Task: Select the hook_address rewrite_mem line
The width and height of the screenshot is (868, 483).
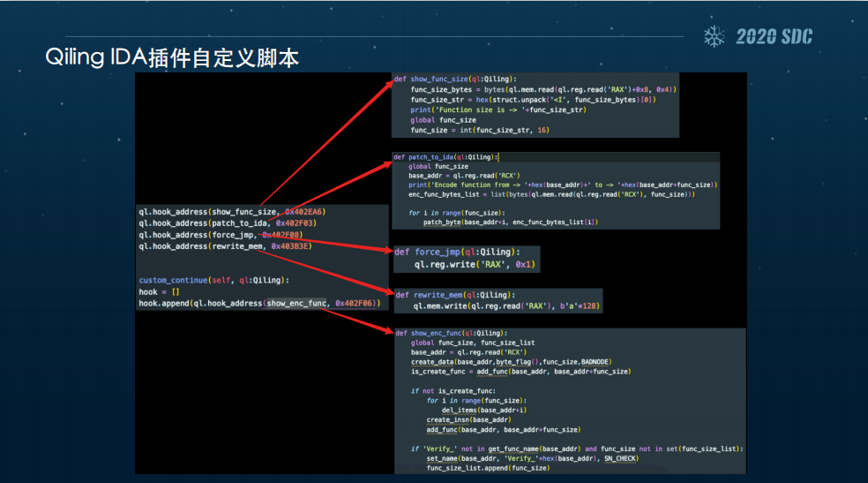Action: [225, 246]
